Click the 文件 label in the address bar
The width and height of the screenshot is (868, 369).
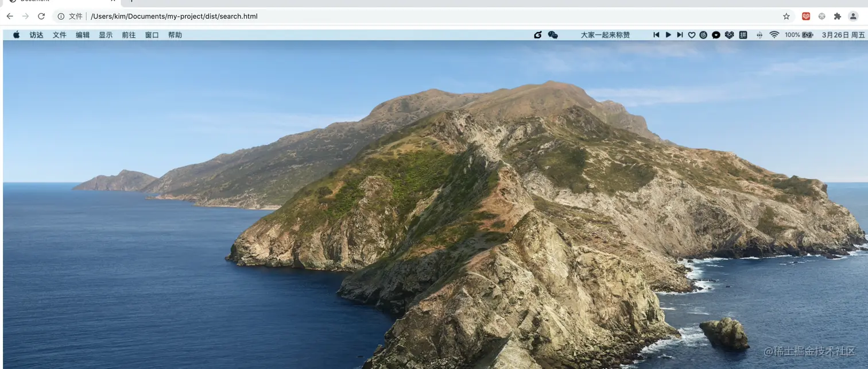tap(76, 16)
